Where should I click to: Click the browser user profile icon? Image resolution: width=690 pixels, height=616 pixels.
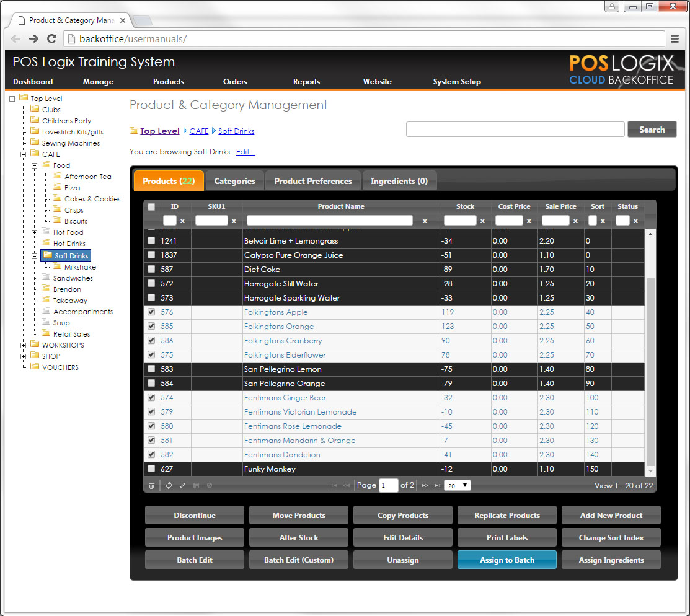[x=612, y=7]
